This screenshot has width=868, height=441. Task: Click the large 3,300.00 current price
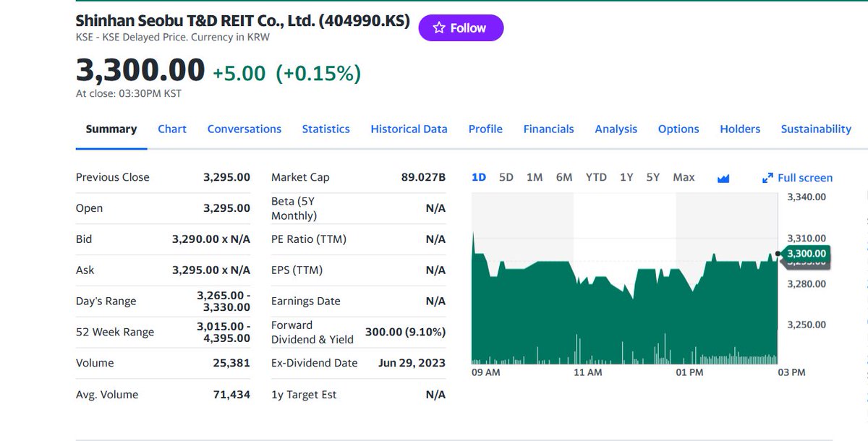[140, 70]
